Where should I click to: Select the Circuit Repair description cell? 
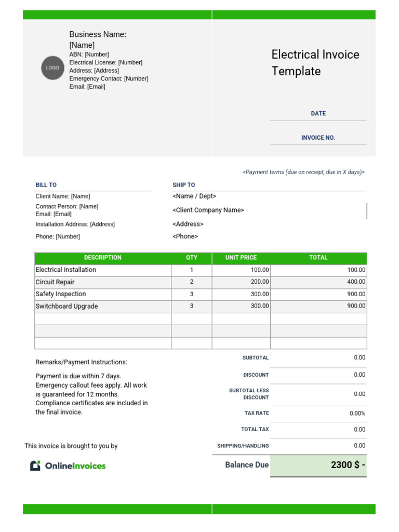pyautogui.click(x=103, y=282)
